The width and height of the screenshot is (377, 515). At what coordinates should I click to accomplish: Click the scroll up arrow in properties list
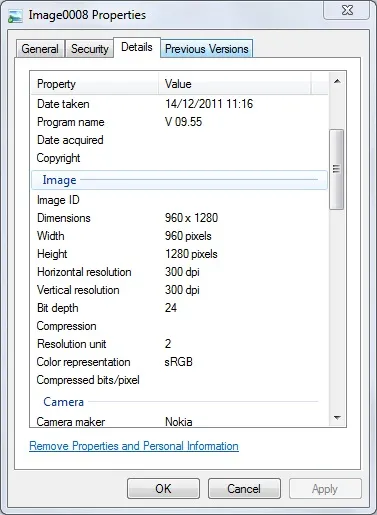[x=337, y=81]
